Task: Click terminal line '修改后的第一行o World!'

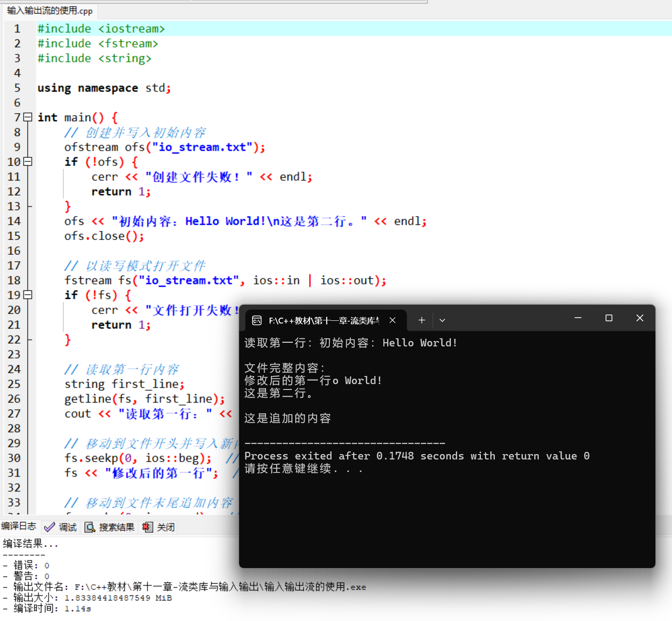Action: coord(313,380)
